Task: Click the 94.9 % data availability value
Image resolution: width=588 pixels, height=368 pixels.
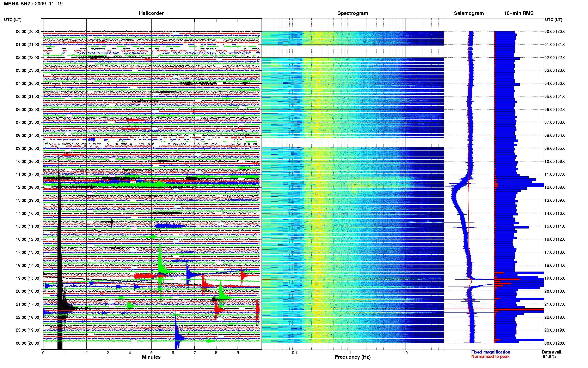Action: click(549, 356)
